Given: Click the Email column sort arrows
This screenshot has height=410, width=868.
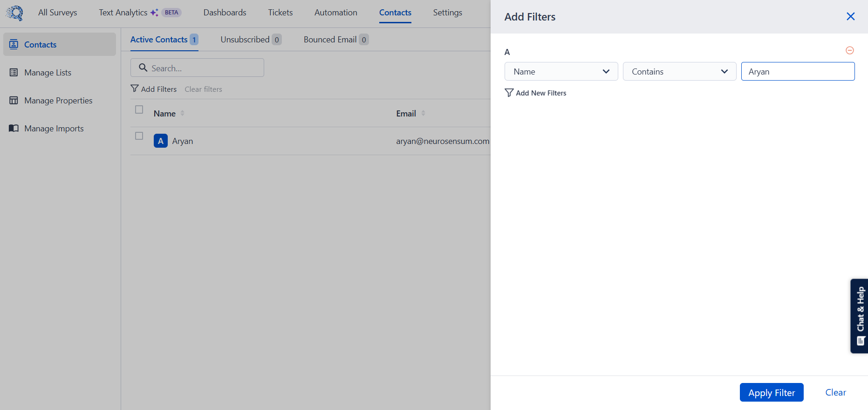Looking at the screenshot, I should [423, 113].
